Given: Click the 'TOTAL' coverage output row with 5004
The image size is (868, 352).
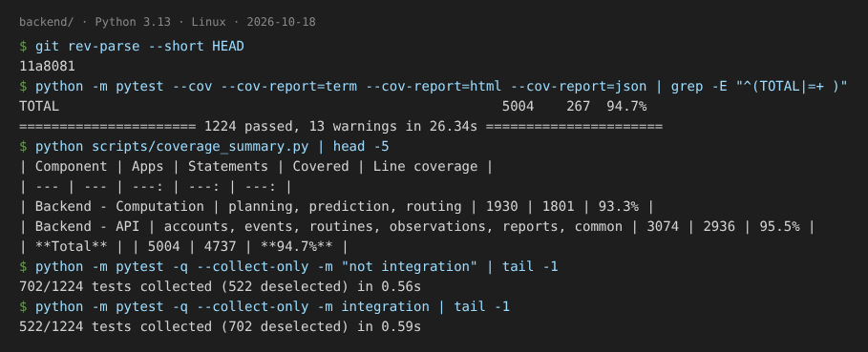Looking at the screenshot, I should click(x=332, y=106).
